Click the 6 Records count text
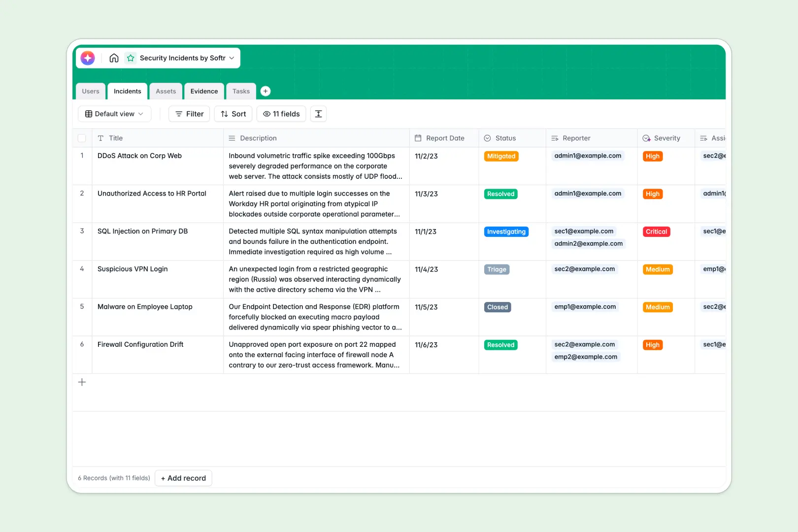 [x=114, y=478]
